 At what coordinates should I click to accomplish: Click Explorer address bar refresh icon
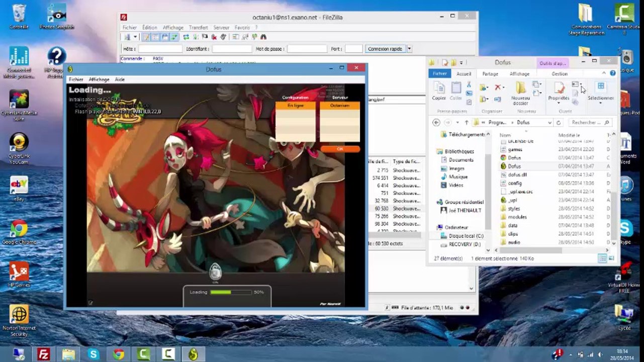[x=558, y=122]
